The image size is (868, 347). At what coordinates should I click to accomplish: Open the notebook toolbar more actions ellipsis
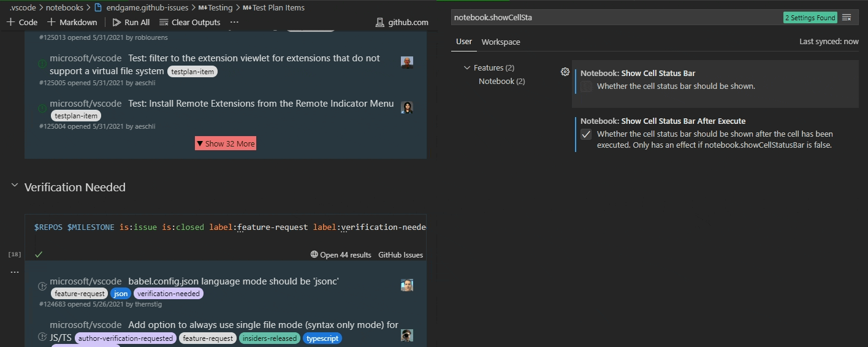[x=234, y=22]
